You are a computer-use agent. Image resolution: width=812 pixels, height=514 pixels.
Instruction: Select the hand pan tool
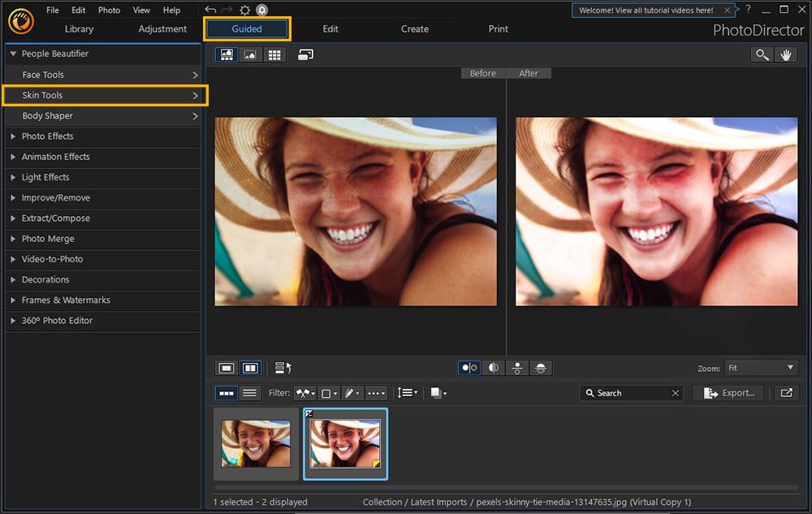(x=785, y=55)
